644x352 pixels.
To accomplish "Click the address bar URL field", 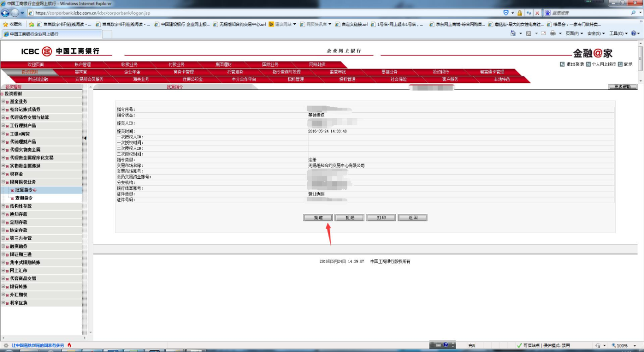I will pos(264,13).
